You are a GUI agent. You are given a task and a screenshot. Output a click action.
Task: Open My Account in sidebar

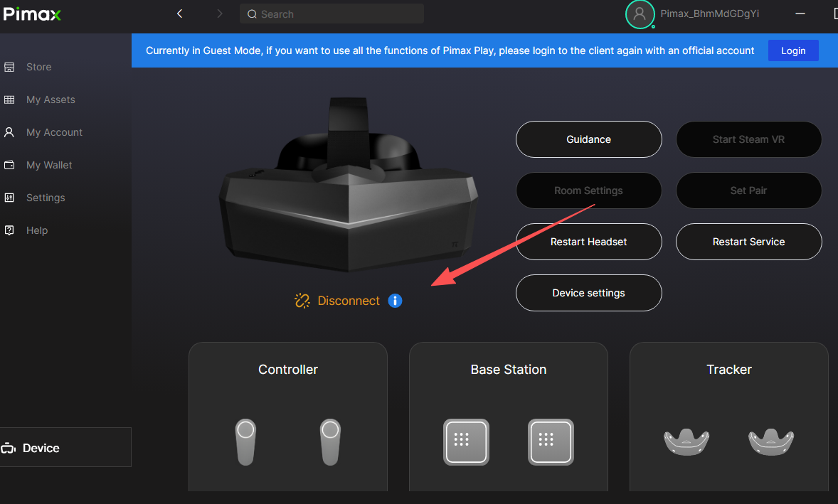(x=55, y=132)
